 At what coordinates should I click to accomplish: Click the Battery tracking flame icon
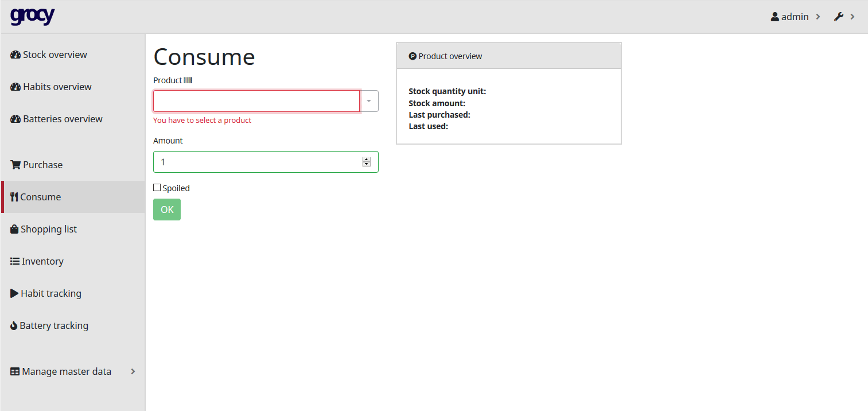(x=14, y=325)
